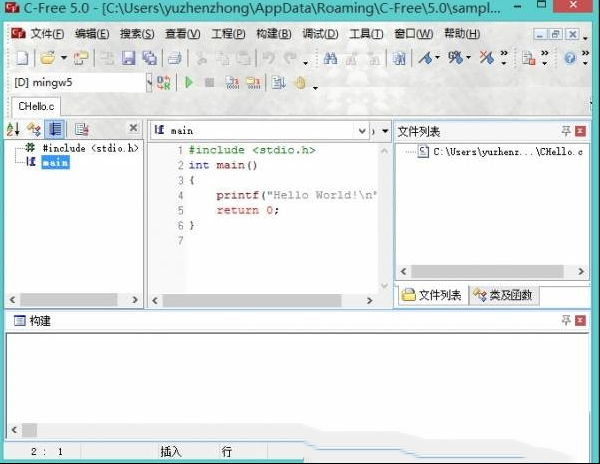
Task: Restore the inner document window button
Action: [x=556, y=35]
